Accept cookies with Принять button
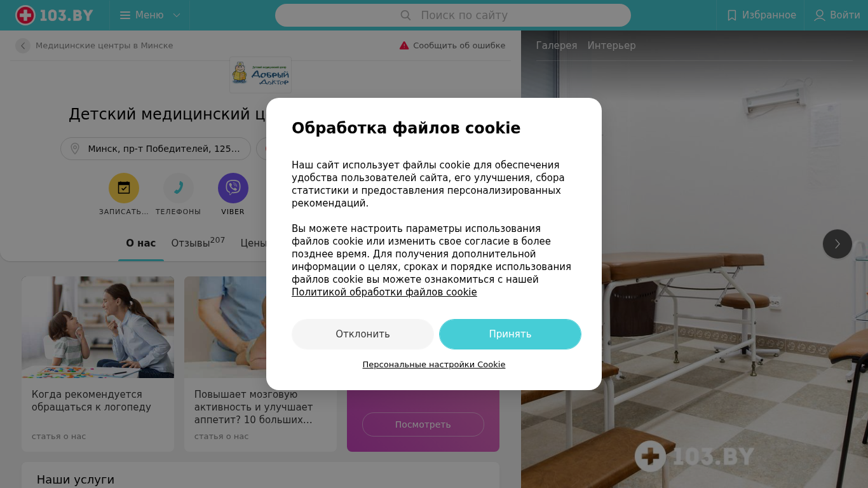868x488 pixels. (x=510, y=334)
